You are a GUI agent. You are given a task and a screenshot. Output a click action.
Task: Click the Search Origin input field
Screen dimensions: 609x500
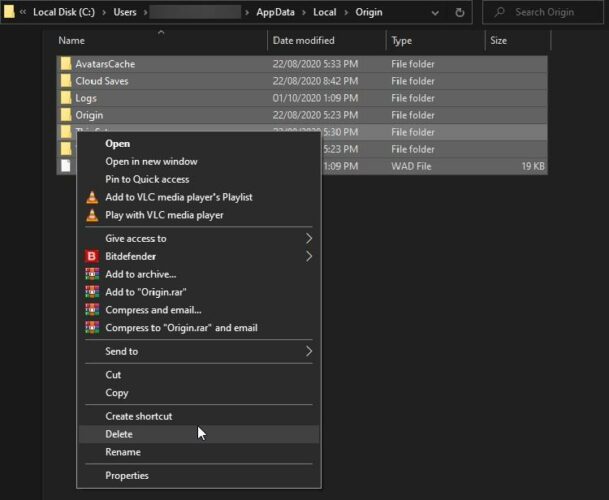click(x=543, y=12)
